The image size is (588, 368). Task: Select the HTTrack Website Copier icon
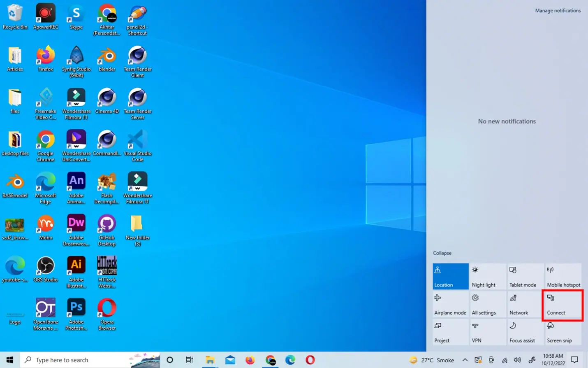click(x=107, y=272)
